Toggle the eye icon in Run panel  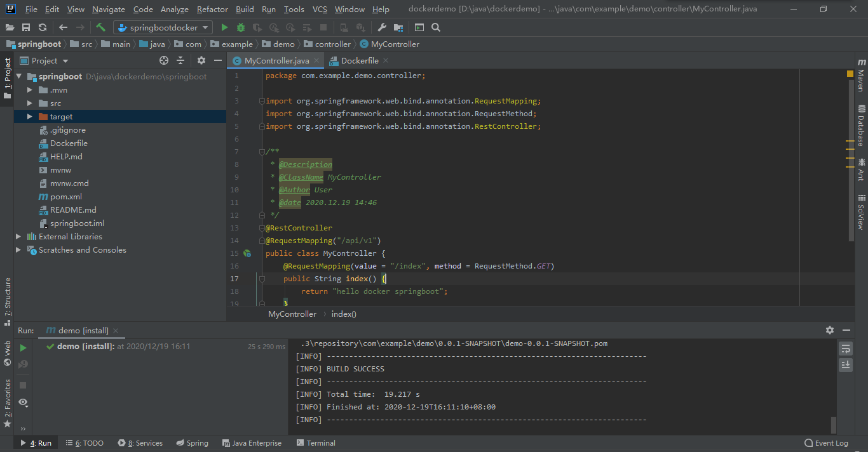tap(23, 402)
